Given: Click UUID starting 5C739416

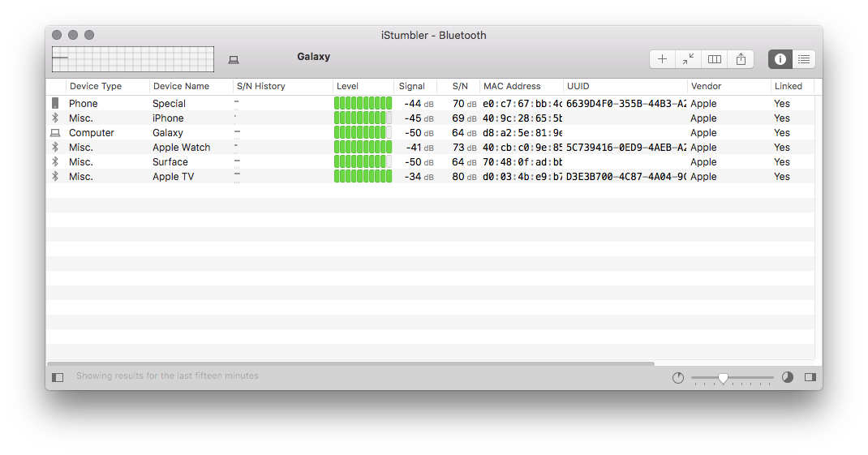Looking at the screenshot, I should [626, 148].
